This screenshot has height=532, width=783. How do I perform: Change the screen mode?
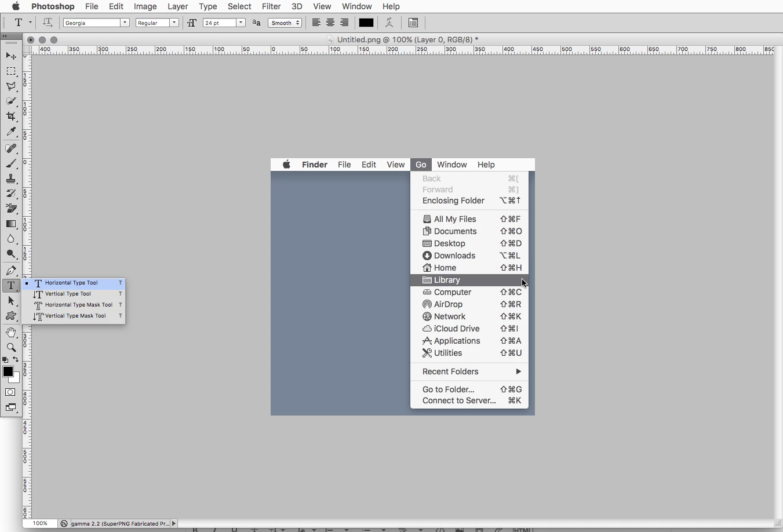[x=11, y=407]
